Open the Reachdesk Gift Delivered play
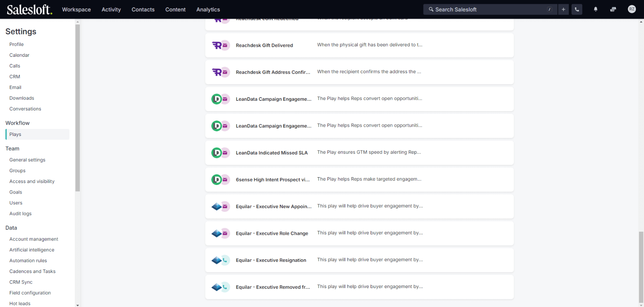 (x=359, y=45)
